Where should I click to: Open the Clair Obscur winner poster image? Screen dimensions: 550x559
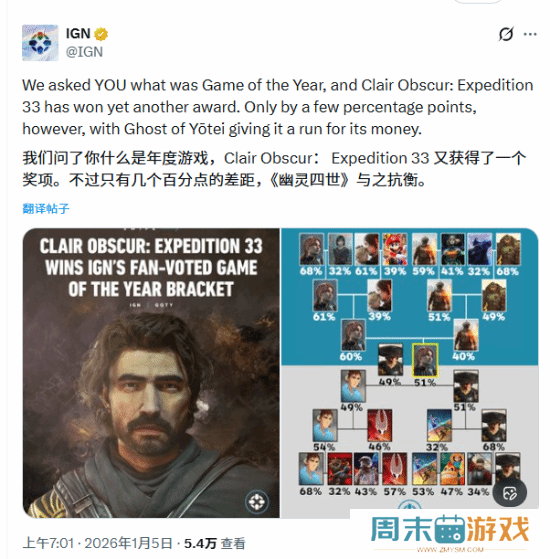point(151,373)
